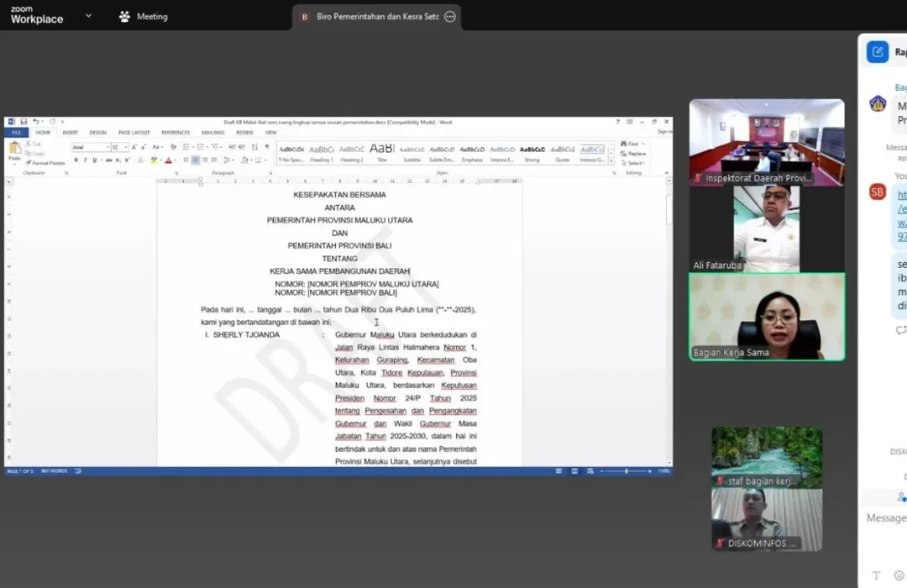Toggle center paragraph alignment
Screen dimensions: 907x588
[x=195, y=160]
